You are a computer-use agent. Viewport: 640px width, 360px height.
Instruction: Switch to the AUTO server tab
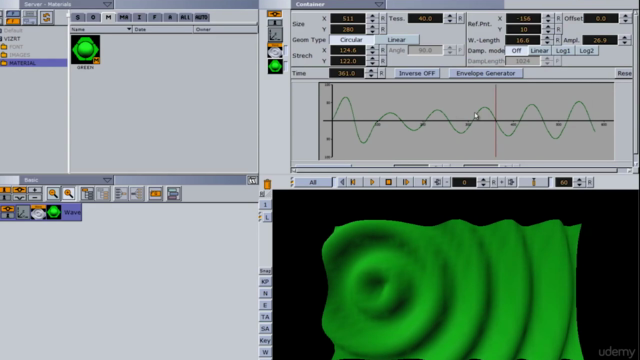point(201,17)
